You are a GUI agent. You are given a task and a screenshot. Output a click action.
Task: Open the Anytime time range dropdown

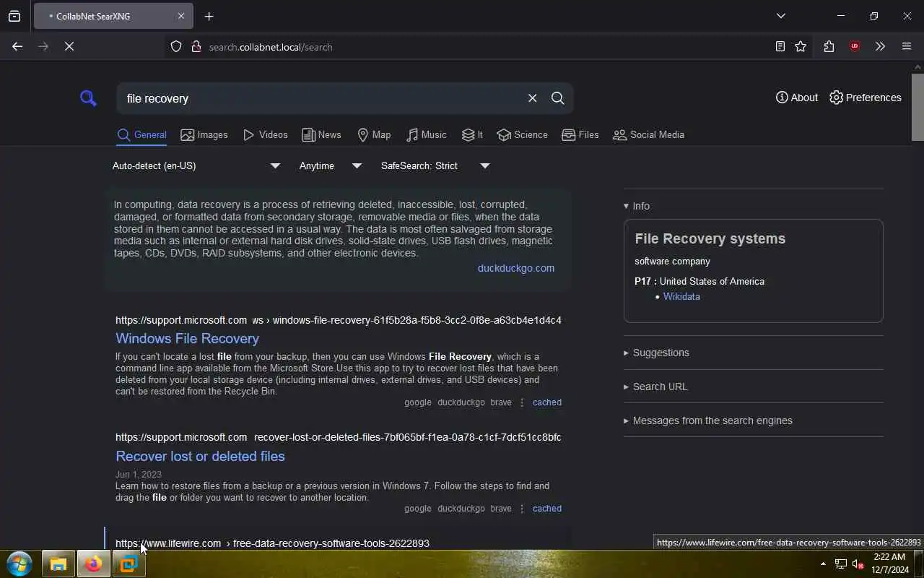pos(330,165)
